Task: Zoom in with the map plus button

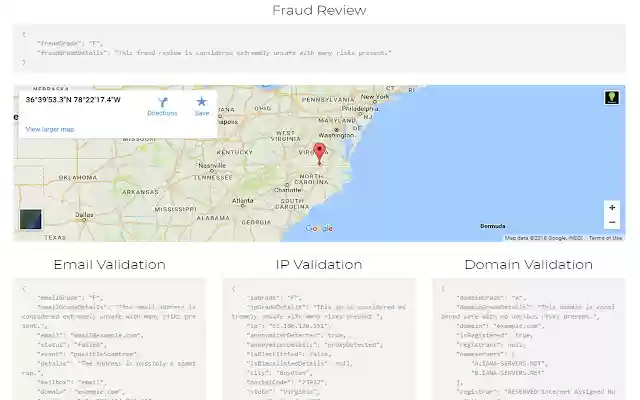Action: coord(612,207)
